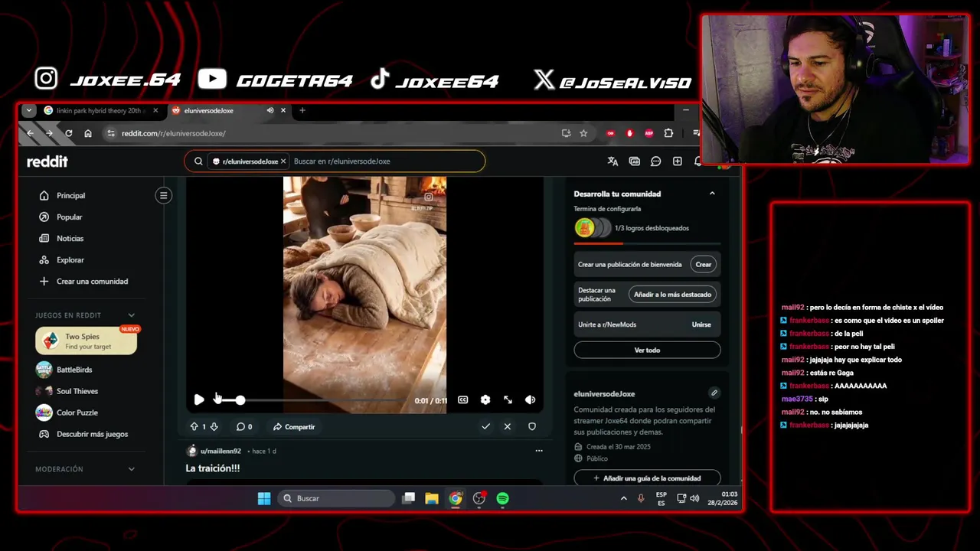Toggle closed captions on the video
Image resolution: width=980 pixels, height=551 pixels.
463,399
